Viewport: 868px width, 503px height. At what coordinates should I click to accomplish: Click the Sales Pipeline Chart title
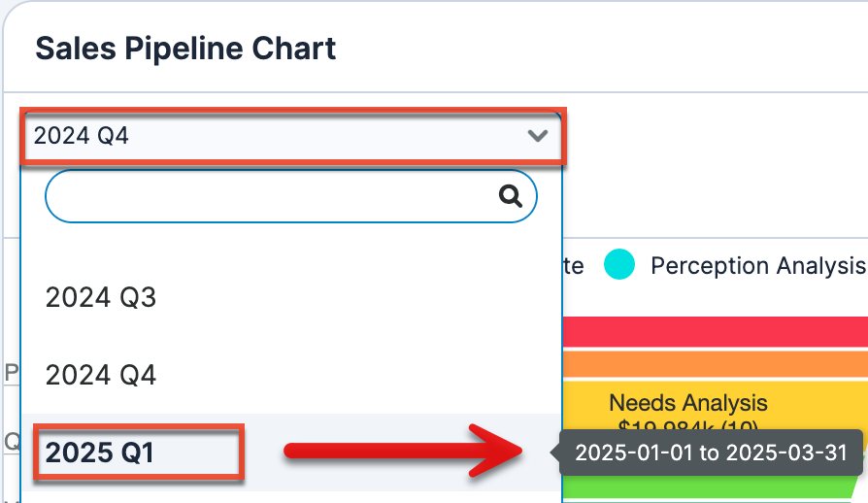pyautogui.click(x=185, y=49)
